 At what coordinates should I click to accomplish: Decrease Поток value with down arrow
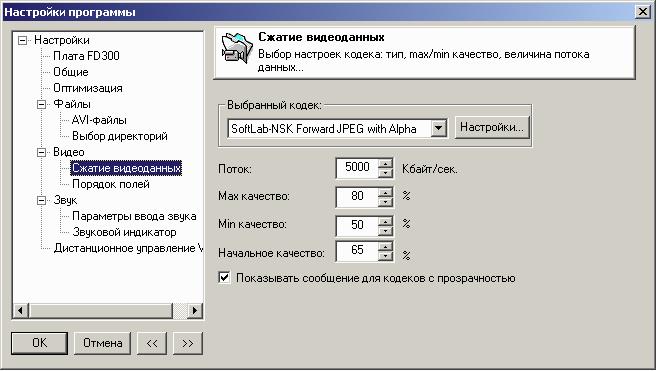pyautogui.click(x=385, y=173)
